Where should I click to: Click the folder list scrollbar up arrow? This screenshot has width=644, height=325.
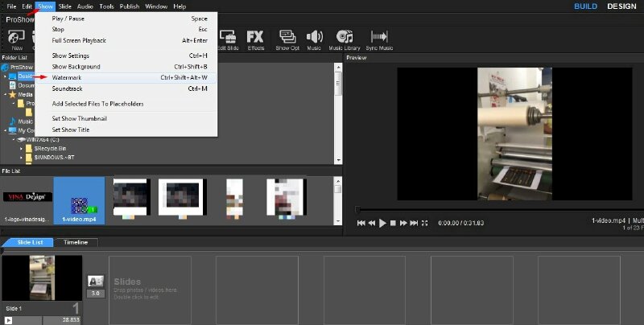pos(338,67)
